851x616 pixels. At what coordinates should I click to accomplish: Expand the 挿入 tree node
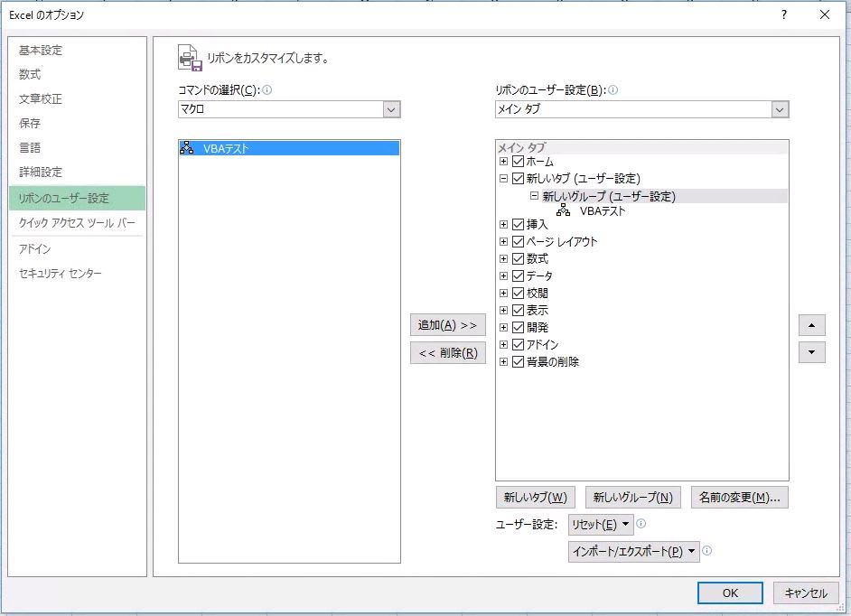(504, 224)
